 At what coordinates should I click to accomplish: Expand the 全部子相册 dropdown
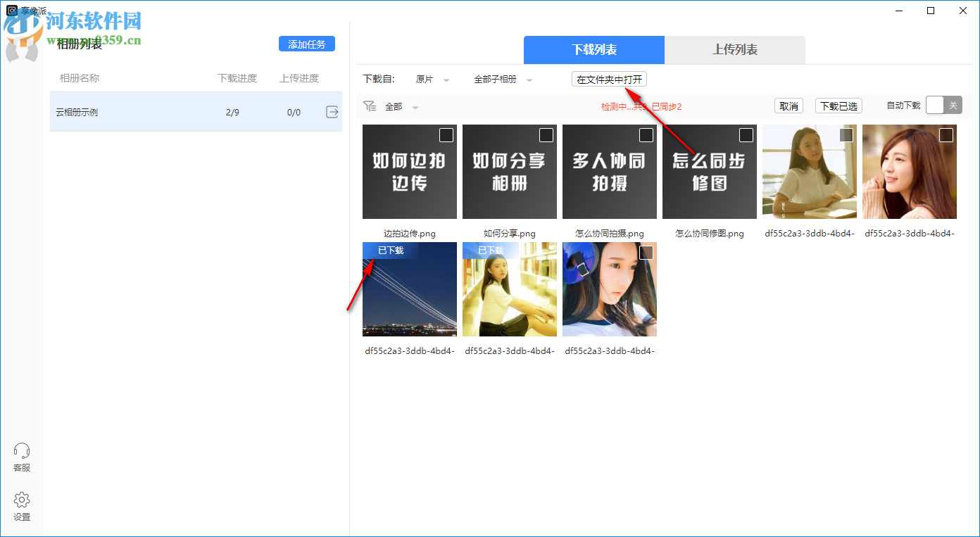pos(503,79)
